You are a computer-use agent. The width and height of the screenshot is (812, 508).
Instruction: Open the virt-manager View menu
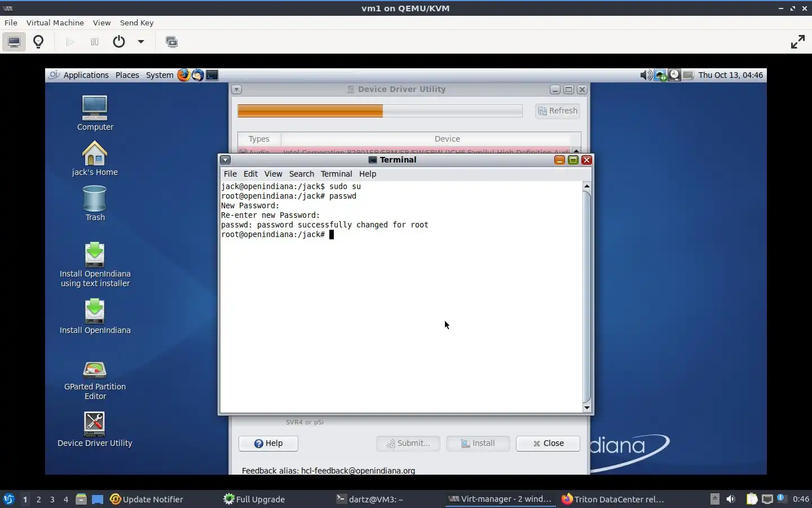[x=101, y=23]
